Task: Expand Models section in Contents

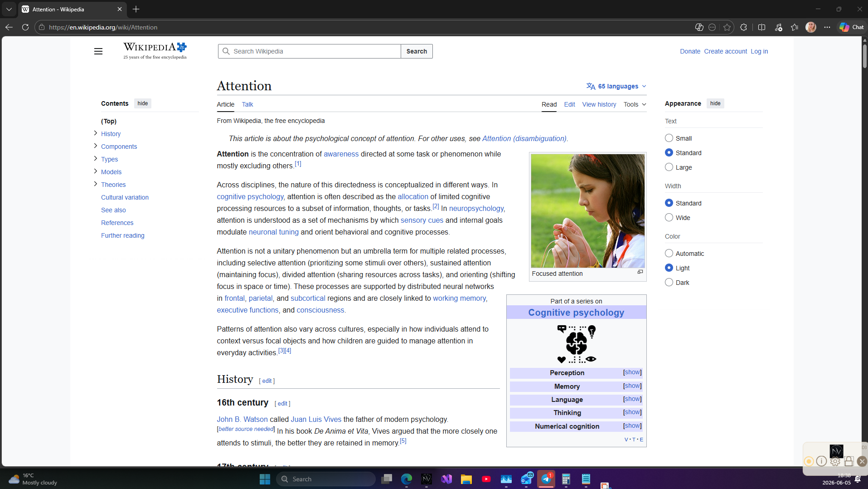Action: [95, 171]
